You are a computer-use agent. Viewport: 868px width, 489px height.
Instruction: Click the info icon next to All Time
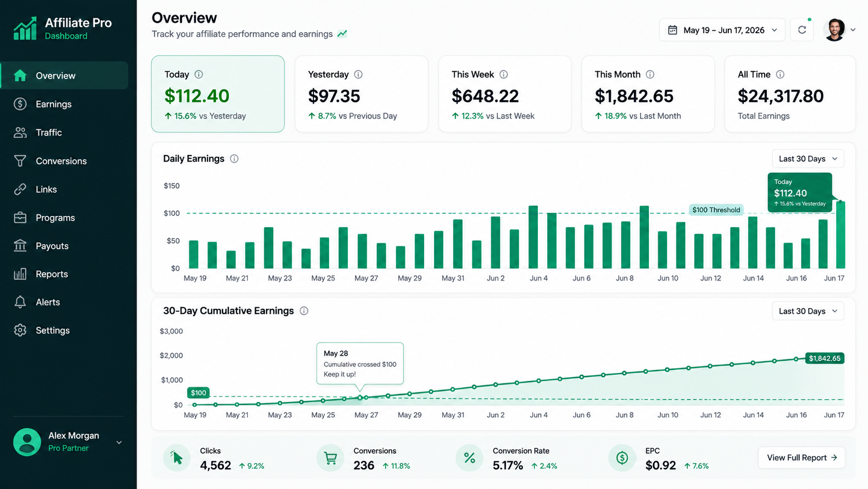(x=780, y=74)
